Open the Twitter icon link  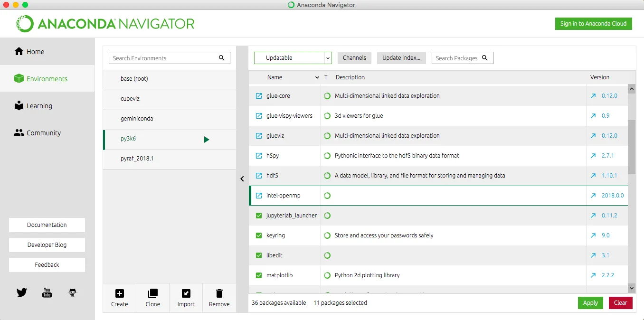(x=22, y=292)
